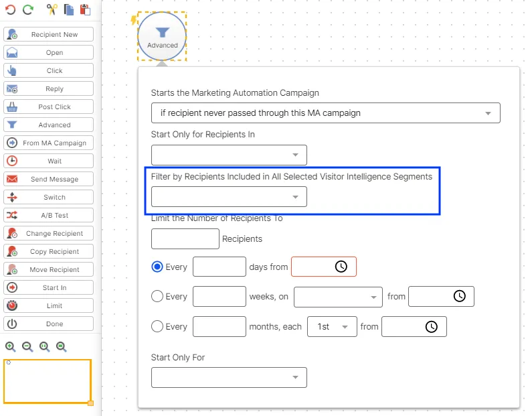The height and width of the screenshot is (416, 532).
Task: Select the Advanced funnel node on canvas
Action: [x=162, y=36]
